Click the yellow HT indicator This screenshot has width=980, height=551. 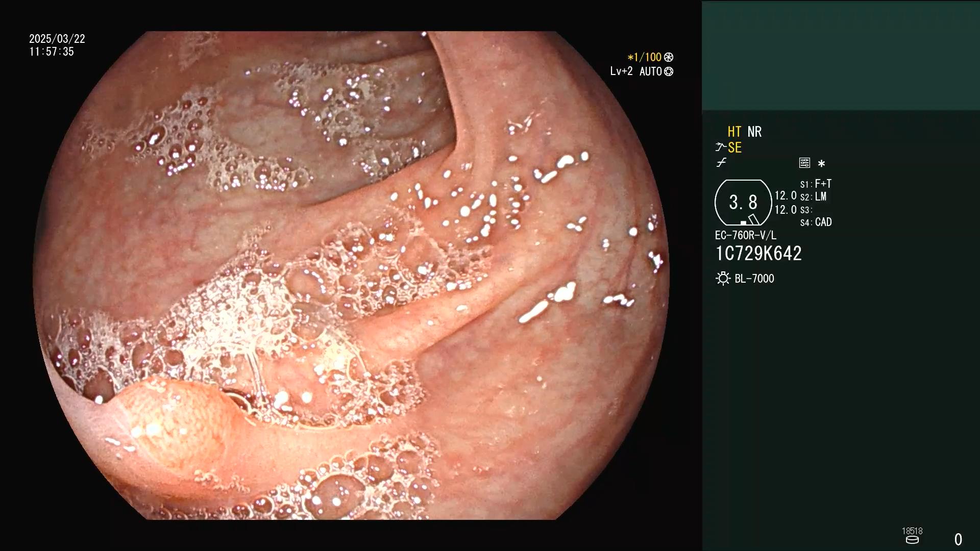point(734,132)
